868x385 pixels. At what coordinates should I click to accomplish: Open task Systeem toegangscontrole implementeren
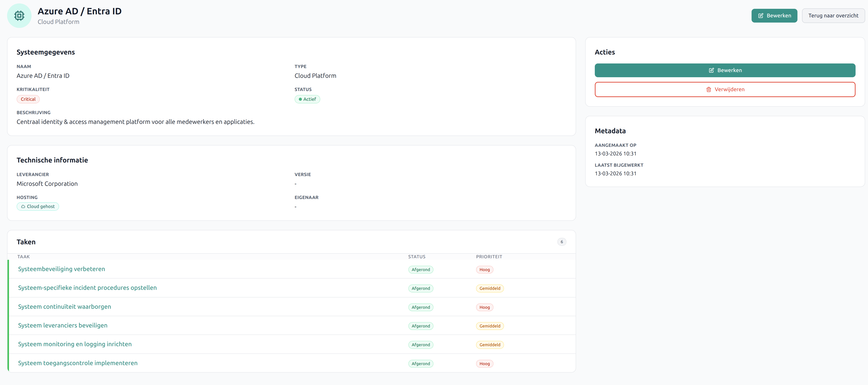[77, 363]
